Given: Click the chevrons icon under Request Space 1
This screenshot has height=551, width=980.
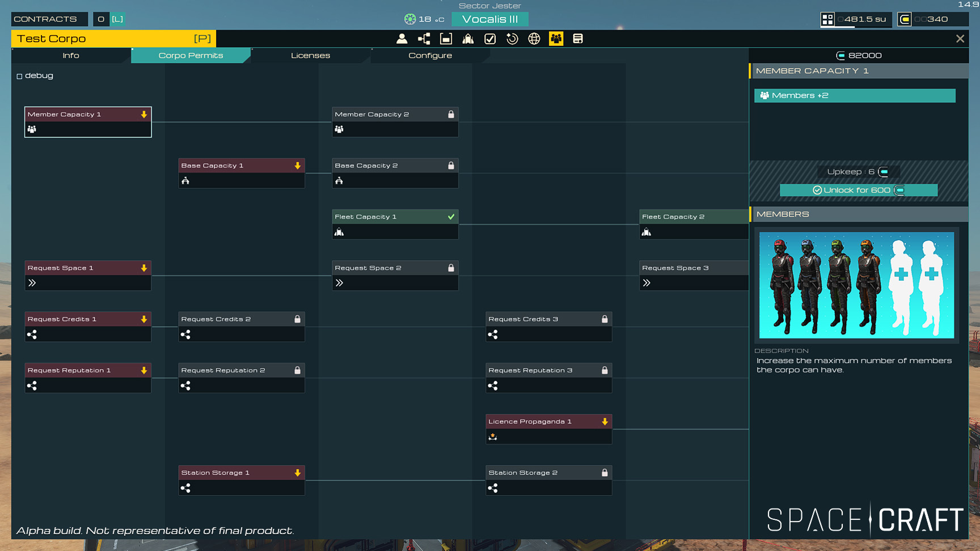Looking at the screenshot, I should 32,283.
